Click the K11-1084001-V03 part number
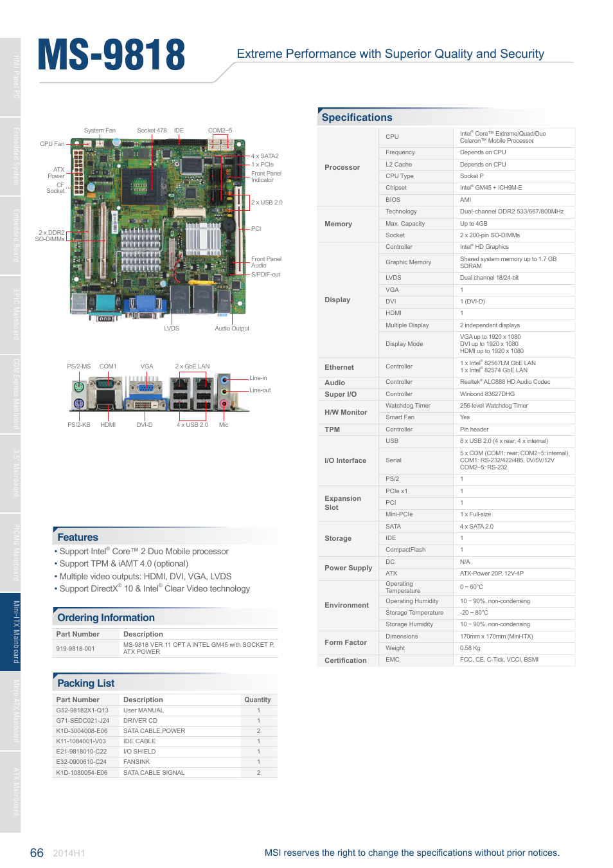This screenshot has width=613, height=868. [81, 741]
